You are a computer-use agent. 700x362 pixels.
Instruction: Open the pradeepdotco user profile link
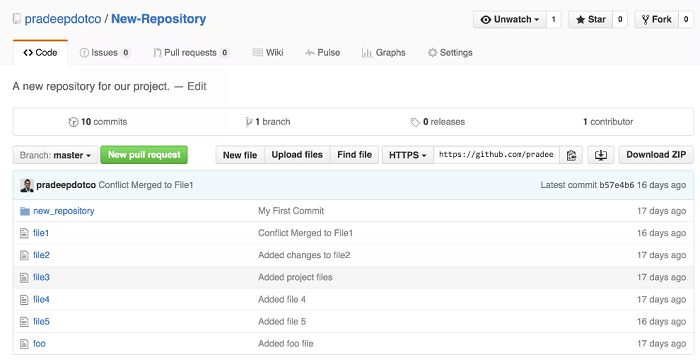click(63, 19)
